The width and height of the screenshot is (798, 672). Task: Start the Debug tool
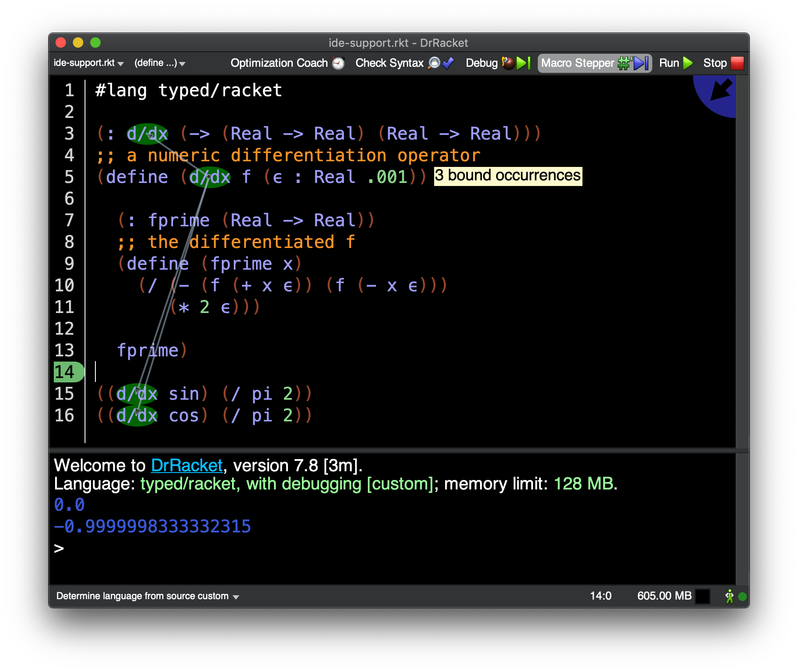pos(498,63)
